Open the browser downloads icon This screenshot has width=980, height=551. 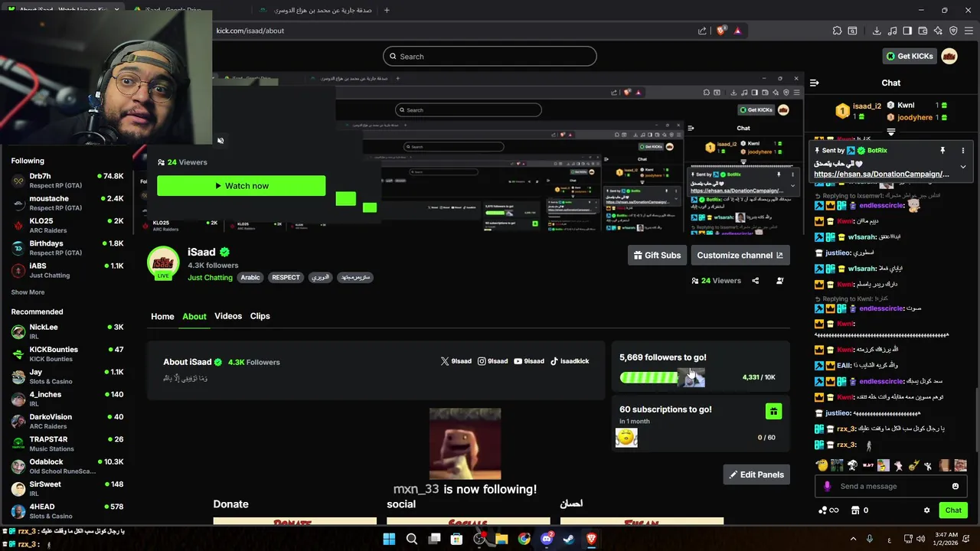pyautogui.click(x=877, y=31)
